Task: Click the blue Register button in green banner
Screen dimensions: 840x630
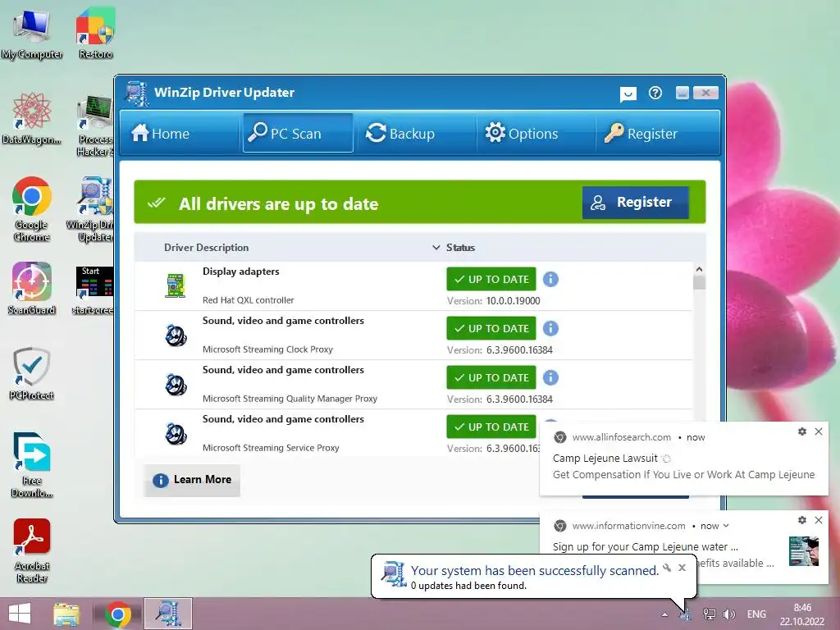Action: tap(636, 202)
